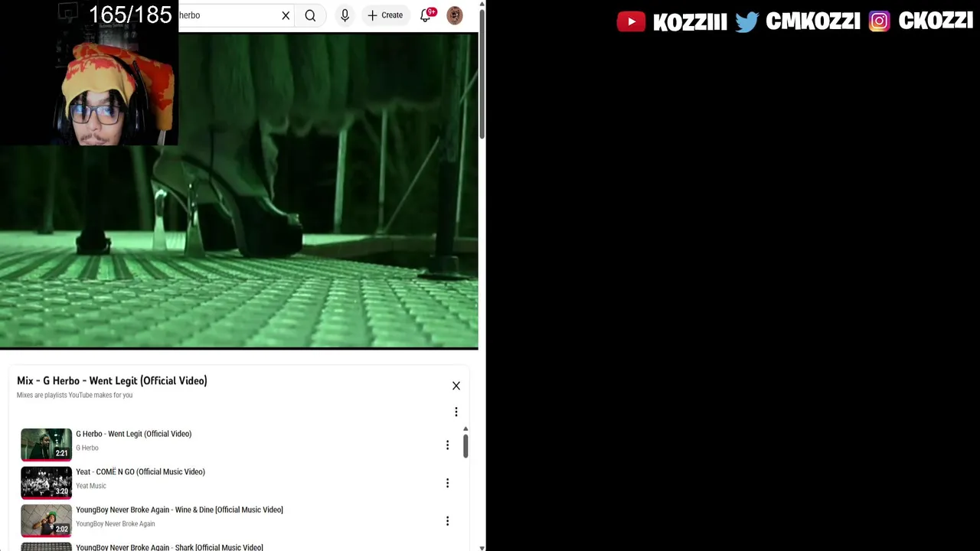Close the Mix playlist panel
The width and height of the screenshot is (980, 551).
456,386
